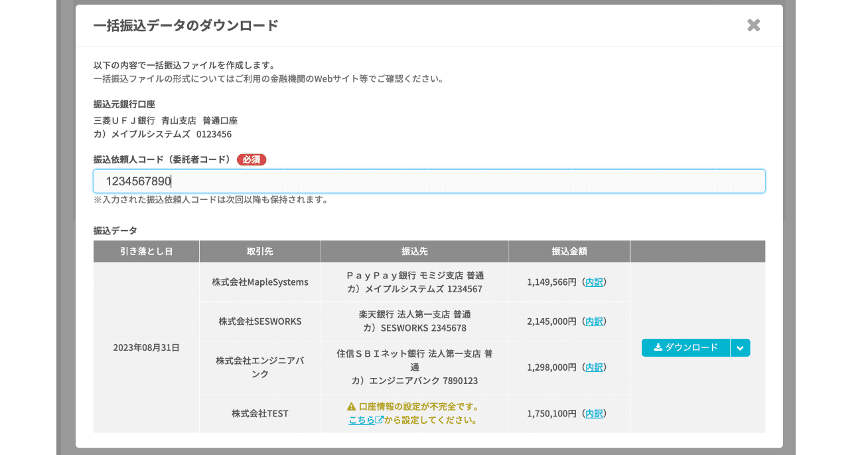Open 内訳 for the 株式会社SESWORKS payment
Image resolution: width=868 pixels, height=455 pixels.
(x=593, y=321)
